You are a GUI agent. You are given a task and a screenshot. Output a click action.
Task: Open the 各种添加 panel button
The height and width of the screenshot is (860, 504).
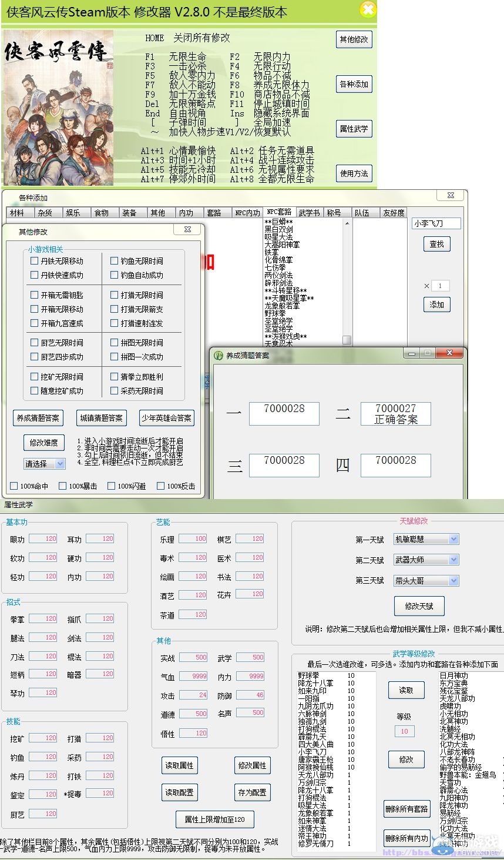354,84
